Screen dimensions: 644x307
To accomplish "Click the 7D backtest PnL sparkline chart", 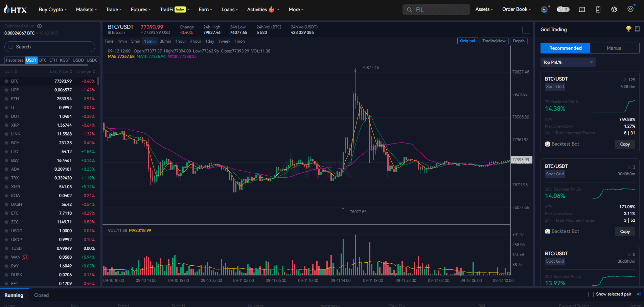I will [x=614, y=106].
